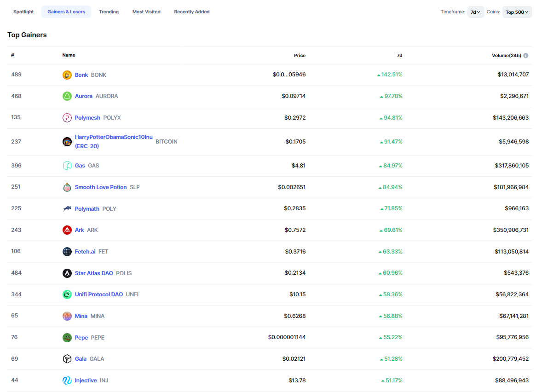This screenshot has height=392, width=542.
Task: Click the Pepe frog icon
Action: tap(67, 338)
